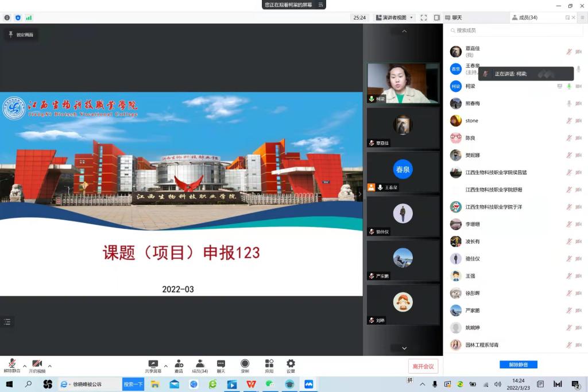Toggle 开启视频 camera button
Viewport: 588px width, 392px height.
coord(37,365)
